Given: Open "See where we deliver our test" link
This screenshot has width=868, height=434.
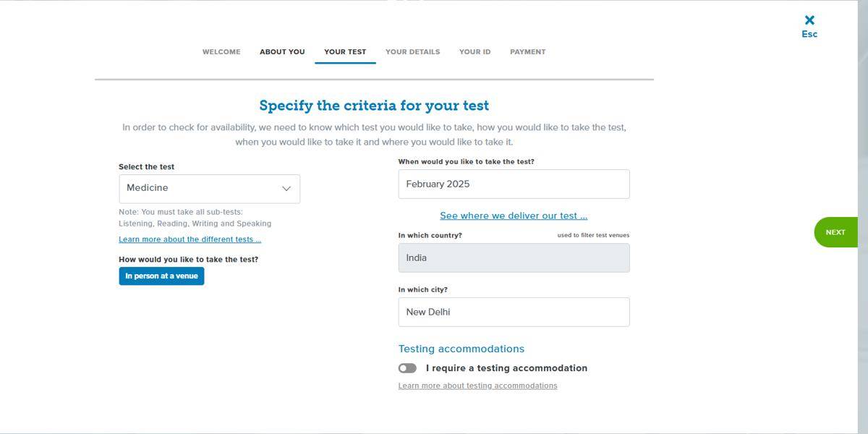Looking at the screenshot, I should (514, 215).
